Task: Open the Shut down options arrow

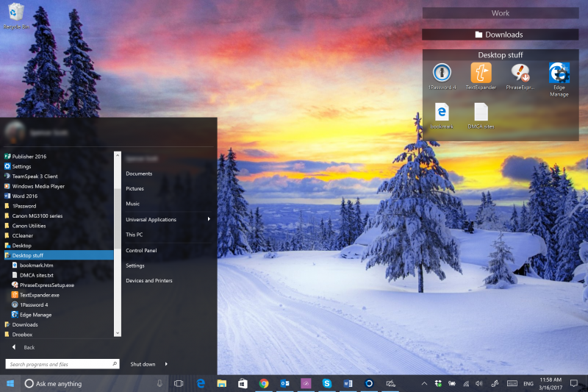Action: click(166, 364)
